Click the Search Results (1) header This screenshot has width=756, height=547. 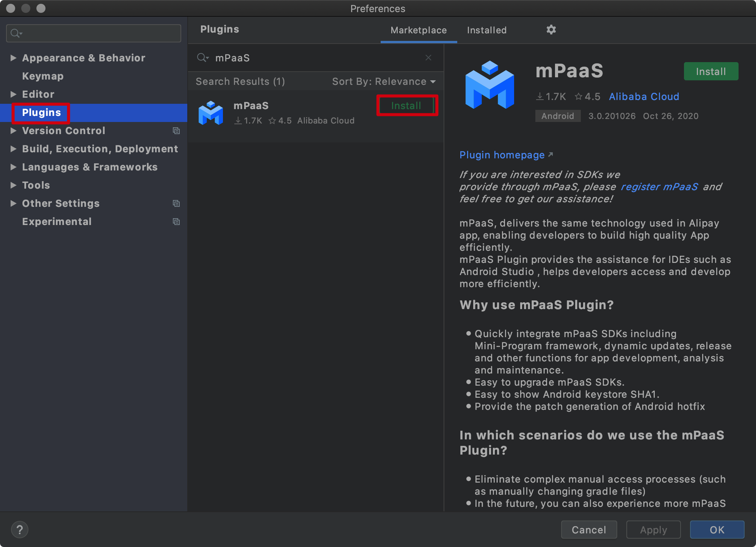click(x=240, y=81)
